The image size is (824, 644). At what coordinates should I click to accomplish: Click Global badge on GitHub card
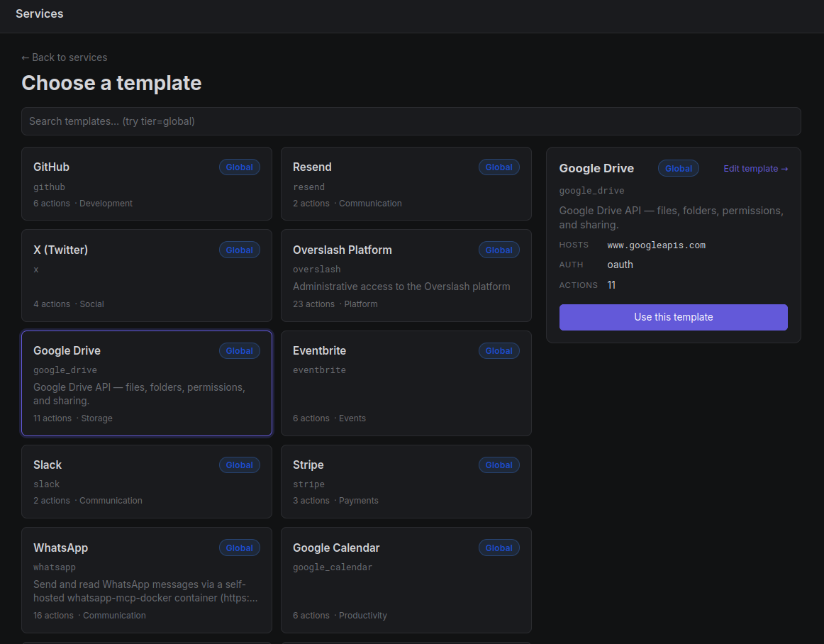240,167
